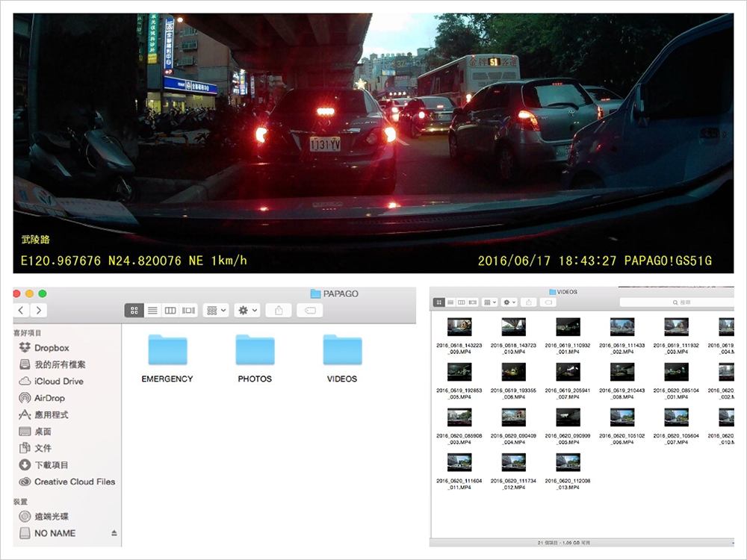The image size is (747, 560).
Task: Select video thumbnail 2016_0620_111734_012.MP4
Action: [514, 462]
